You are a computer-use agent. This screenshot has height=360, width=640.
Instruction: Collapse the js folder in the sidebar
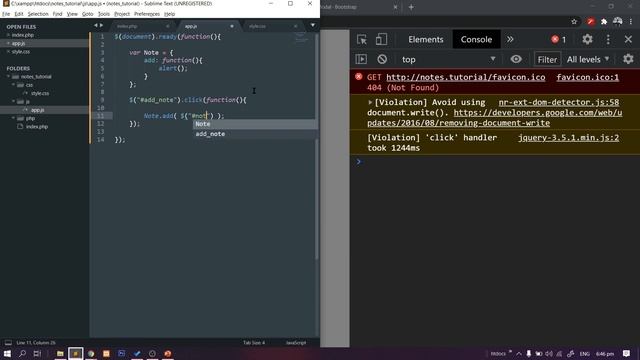point(13,102)
